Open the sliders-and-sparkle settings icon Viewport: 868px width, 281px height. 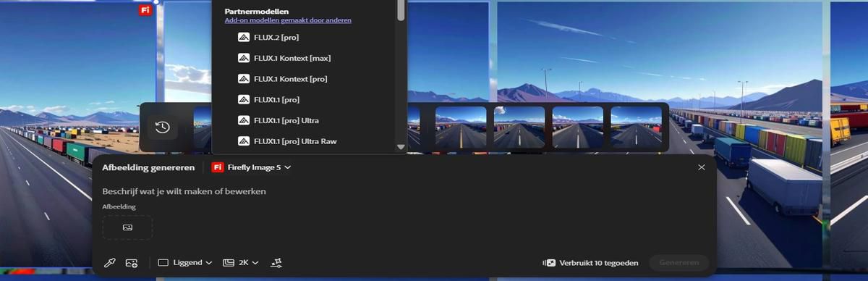(276, 262)
